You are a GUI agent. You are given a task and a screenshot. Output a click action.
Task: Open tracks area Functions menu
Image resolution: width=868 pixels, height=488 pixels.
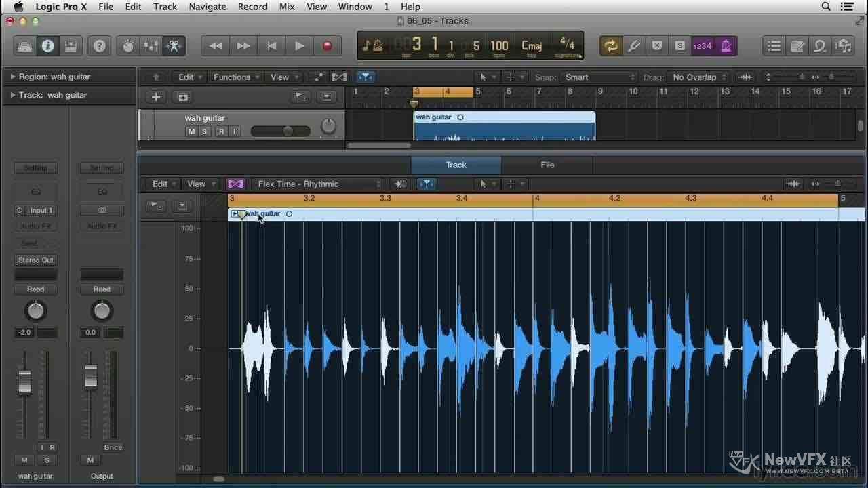pyautogui.click(x=235, y=77)
